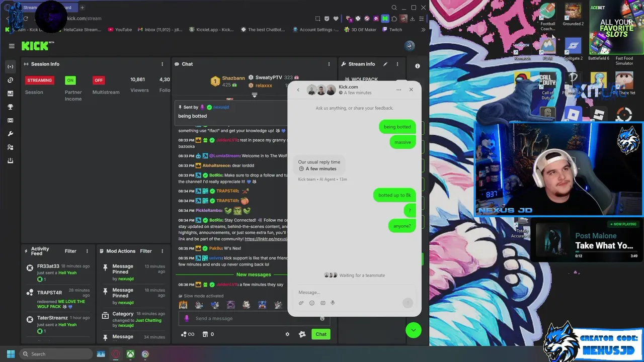Open Inbox Gmail bookmark
The width and height of the screenshot is (644, 362).
160,30
